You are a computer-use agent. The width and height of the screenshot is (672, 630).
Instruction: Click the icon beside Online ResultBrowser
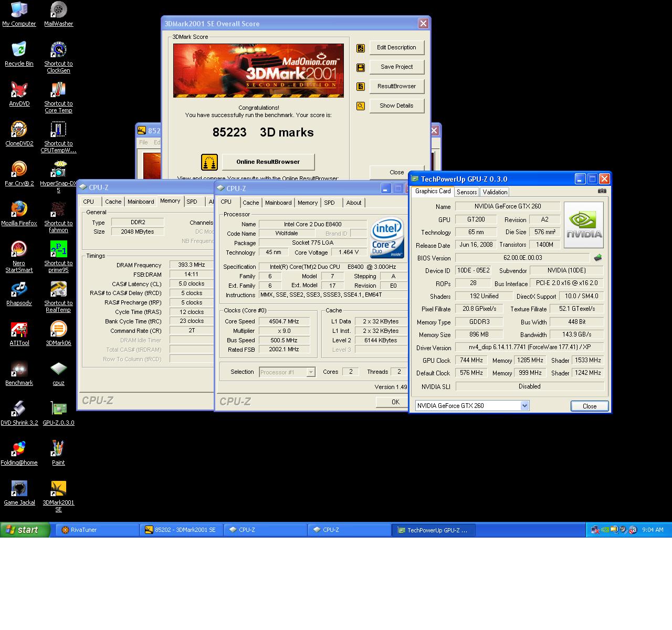[x=209, y=162]
